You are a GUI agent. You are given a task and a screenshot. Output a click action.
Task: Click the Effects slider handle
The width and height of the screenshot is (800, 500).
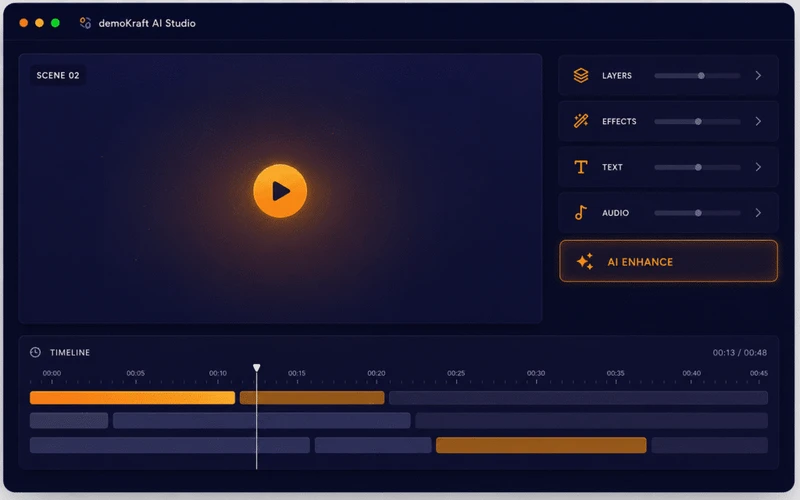(x=698, y=121)
